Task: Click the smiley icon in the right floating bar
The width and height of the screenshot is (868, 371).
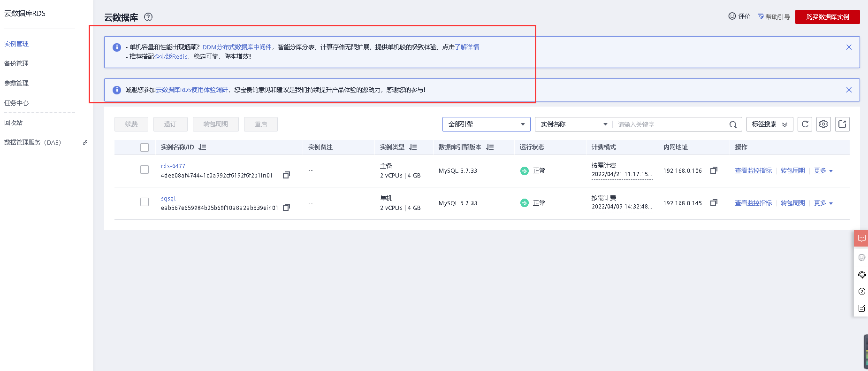Action: click(861, 257)
